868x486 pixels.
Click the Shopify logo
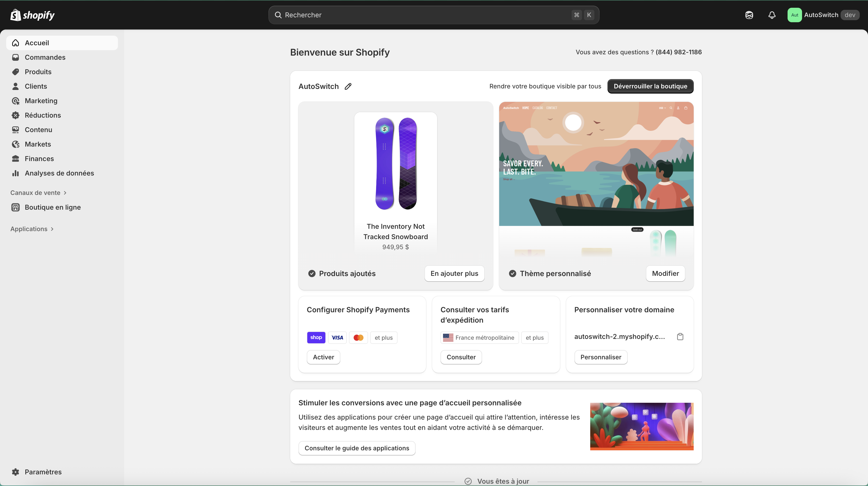[x=32, y=15]
